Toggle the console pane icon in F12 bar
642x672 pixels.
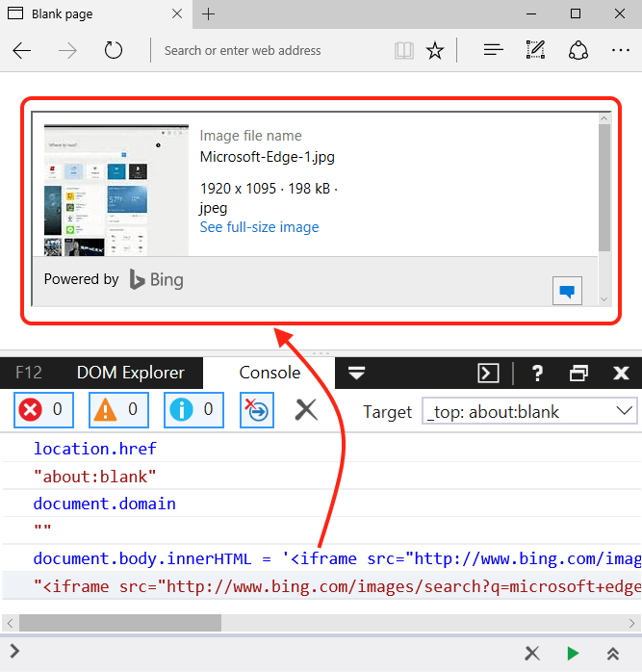pyautogui.click(x=488, y=373)
